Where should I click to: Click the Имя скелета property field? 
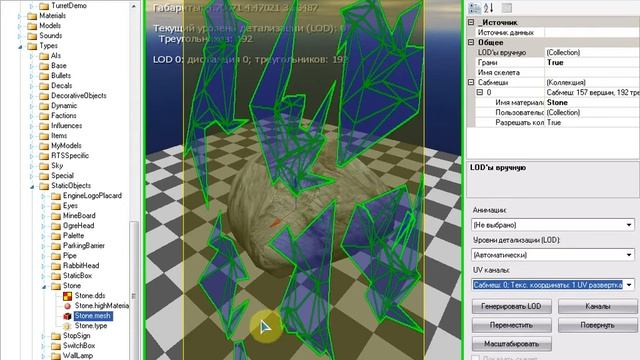592,73
